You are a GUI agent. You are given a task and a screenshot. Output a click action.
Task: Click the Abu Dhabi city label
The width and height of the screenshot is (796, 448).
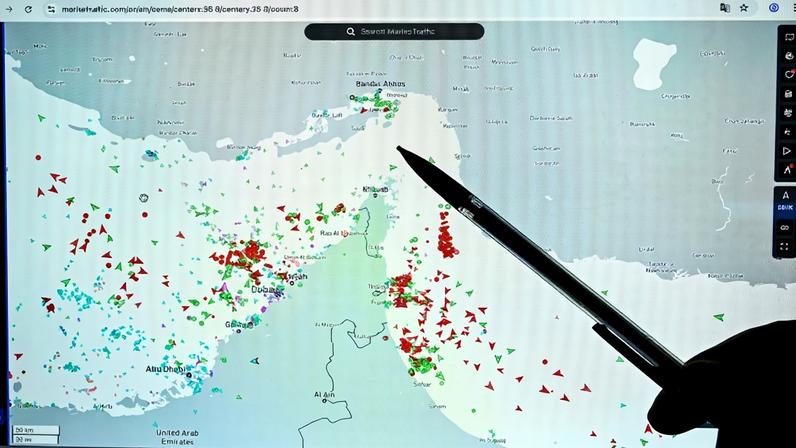[x=165, y=369]
